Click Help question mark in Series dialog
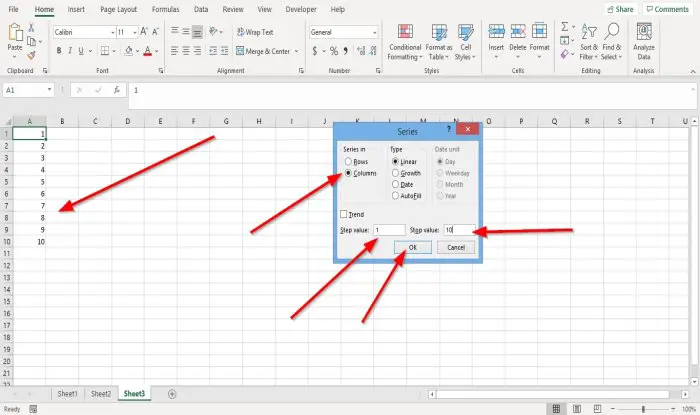The image size is (700, 415). (448, 129)
